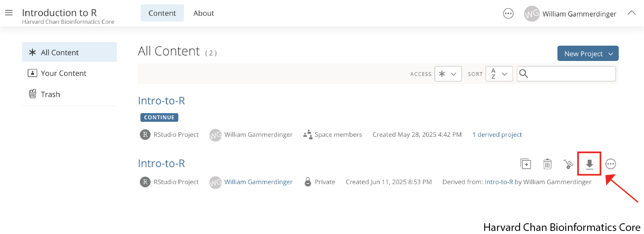The image size is (644, 234).
Task: Open the header ellipsis options menu
Action: click(x=508, y=14)
